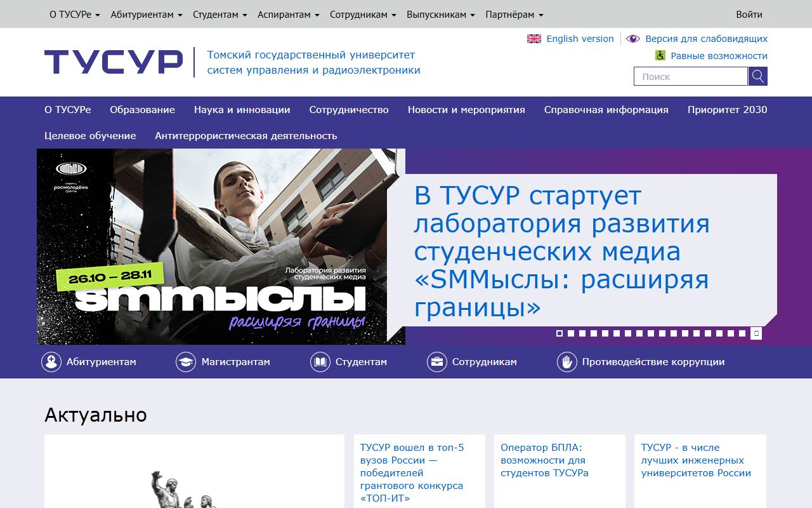Open the Наука и инновации menu

click(242, 109)
